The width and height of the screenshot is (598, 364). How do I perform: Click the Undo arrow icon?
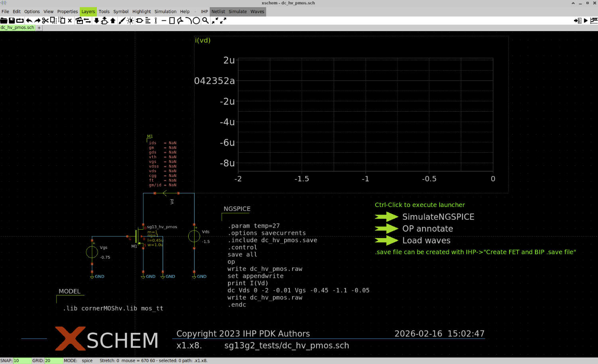click(x=29, y=21)
